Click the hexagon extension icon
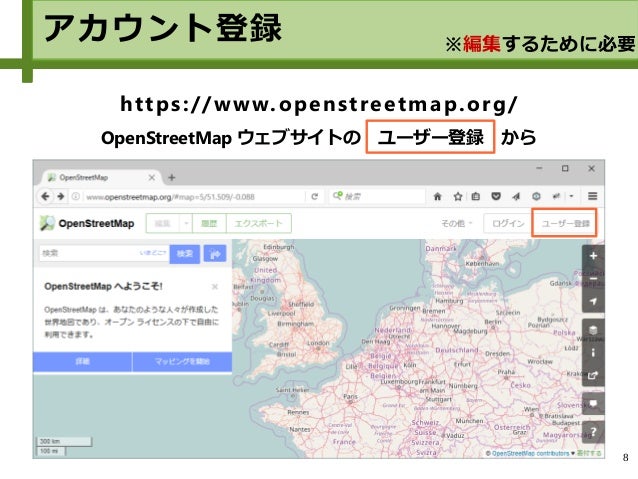638x479 pixels. coord(536,197)
